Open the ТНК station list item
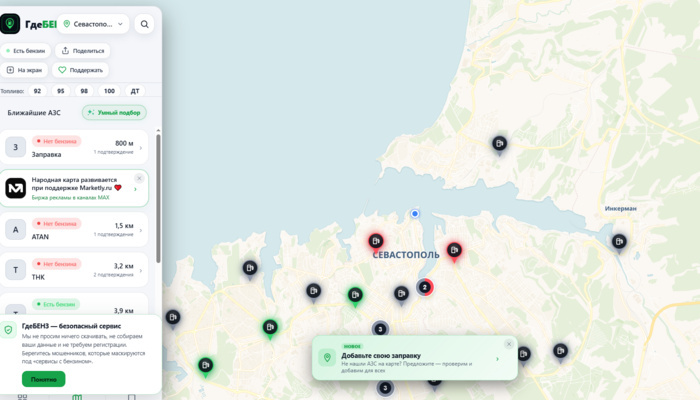700x400 pixels. coord(74,270)
